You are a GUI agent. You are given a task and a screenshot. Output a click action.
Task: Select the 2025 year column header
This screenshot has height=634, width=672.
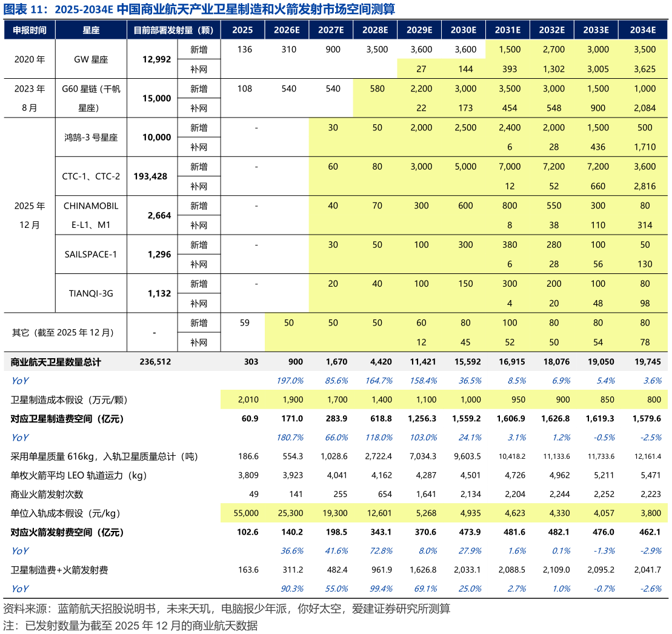tap(242, 30)
